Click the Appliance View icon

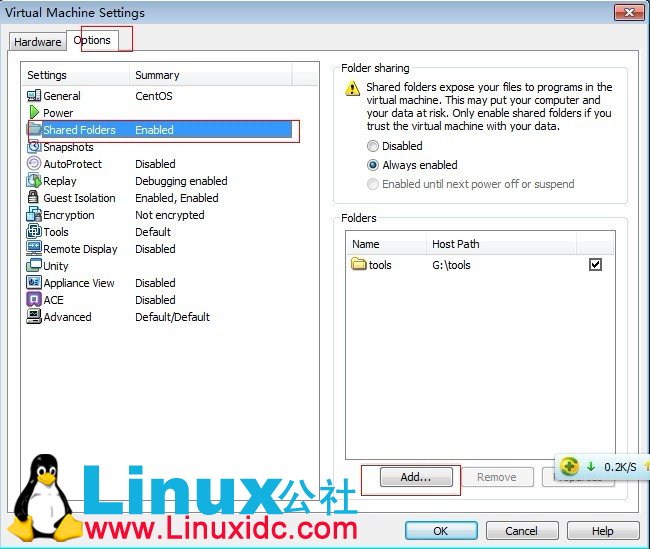point(34,282)
